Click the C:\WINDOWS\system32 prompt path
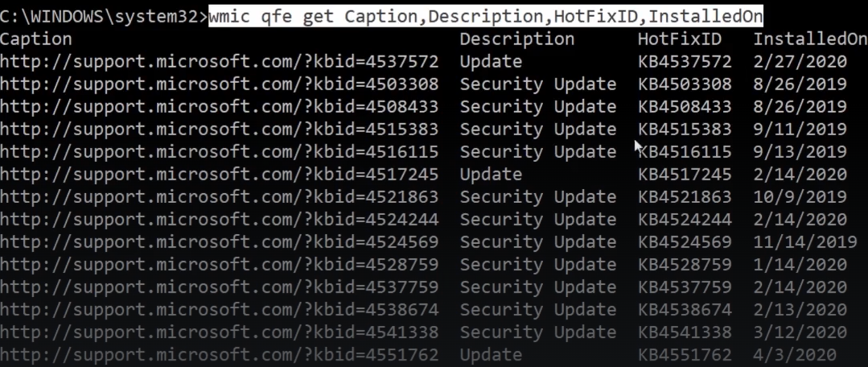 [101, 16]
